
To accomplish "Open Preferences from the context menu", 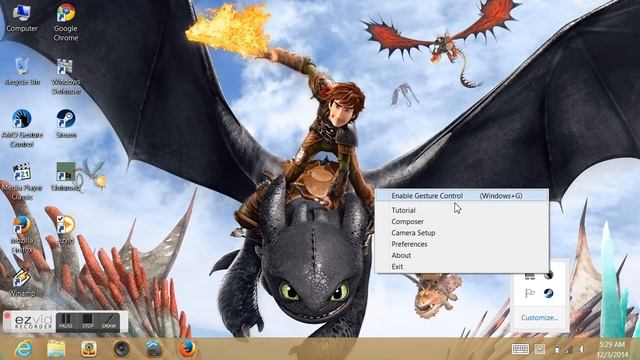I will [409, 244].
